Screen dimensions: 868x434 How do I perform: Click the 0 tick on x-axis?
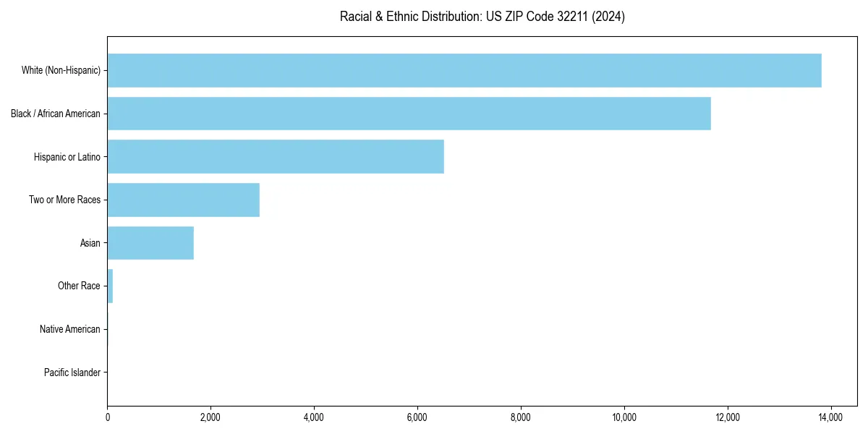[x=107, y=418]
